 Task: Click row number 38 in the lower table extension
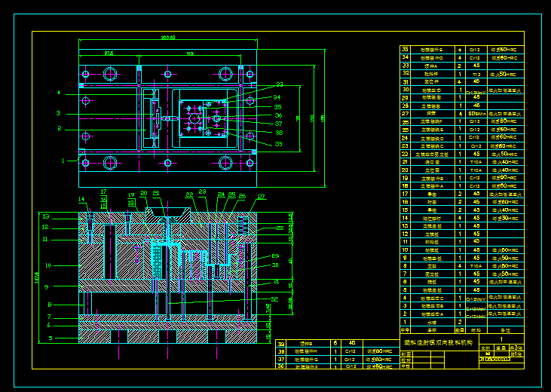pos(280,351)
